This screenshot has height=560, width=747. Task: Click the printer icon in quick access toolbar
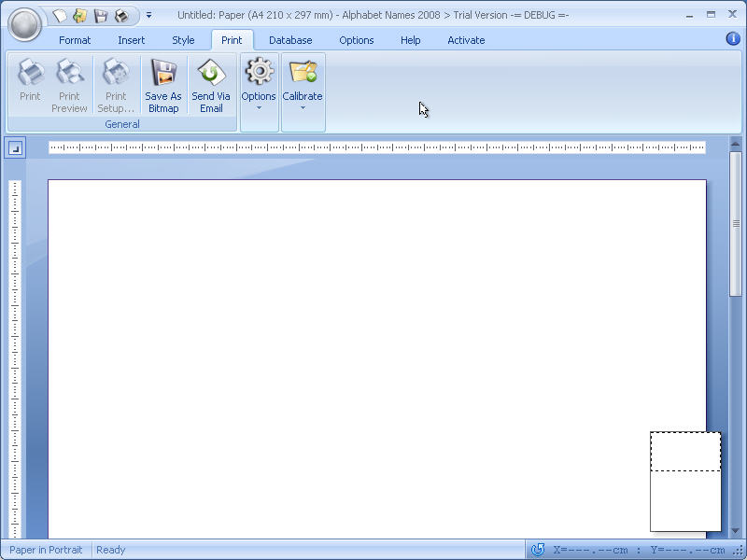pos(121,16)
